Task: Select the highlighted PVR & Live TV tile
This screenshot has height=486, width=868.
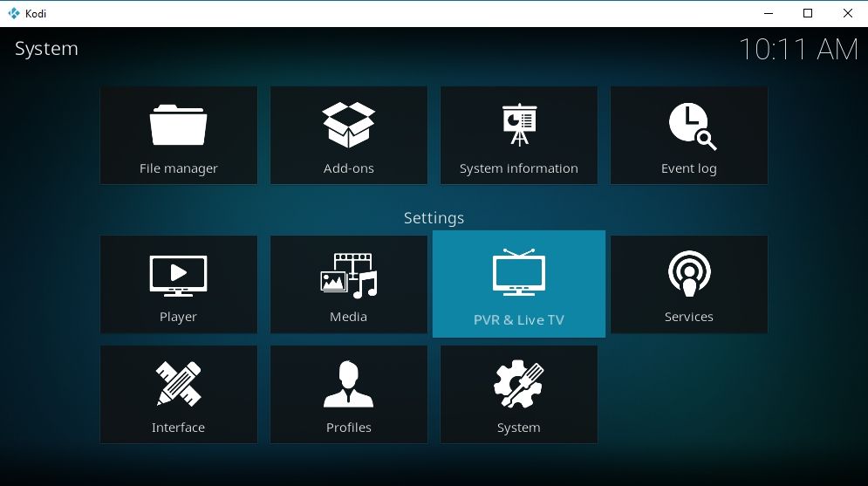Action: tap(519, 284)
